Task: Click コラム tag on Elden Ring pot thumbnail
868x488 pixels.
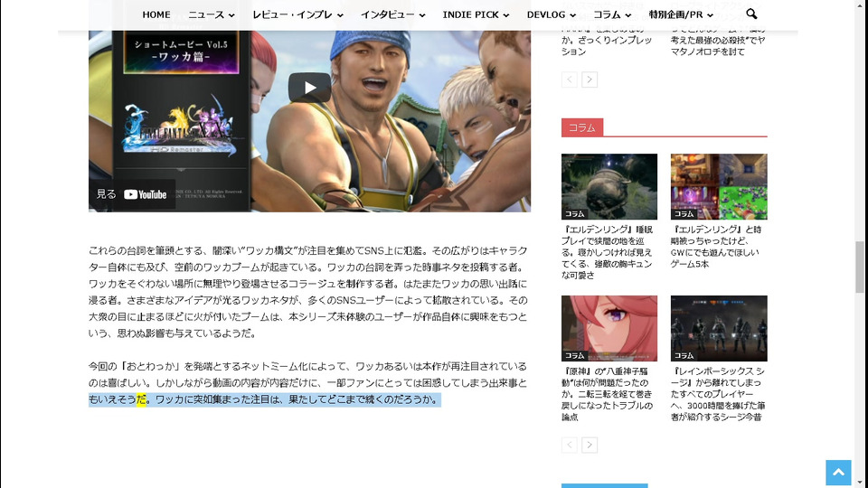Action: coord(575,213)
